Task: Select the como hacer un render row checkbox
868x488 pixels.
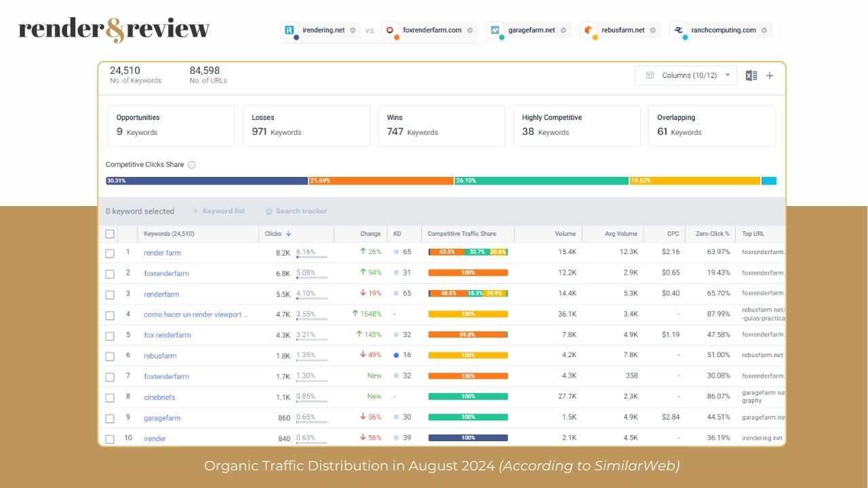Action: 110,315
